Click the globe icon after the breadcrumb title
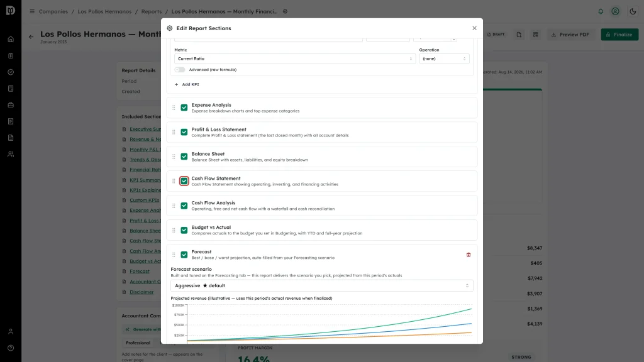644x362 pixels. tap(285, 11)
